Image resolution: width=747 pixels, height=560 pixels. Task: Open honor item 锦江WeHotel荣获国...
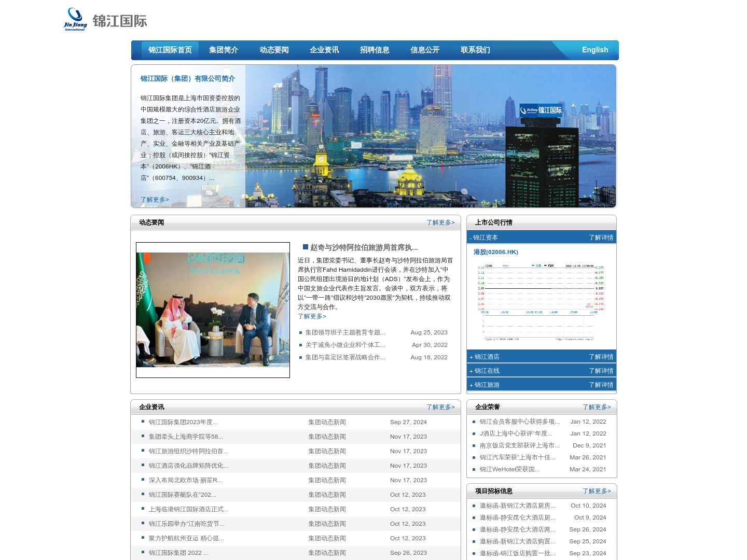pyautogui.click(x=509, y=469)
